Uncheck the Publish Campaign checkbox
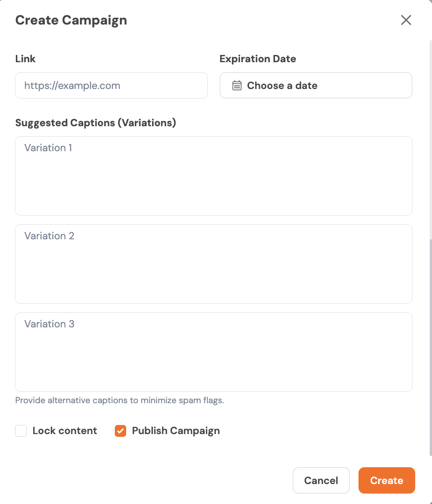The image size is (432, 504). [x=120, y=431]
